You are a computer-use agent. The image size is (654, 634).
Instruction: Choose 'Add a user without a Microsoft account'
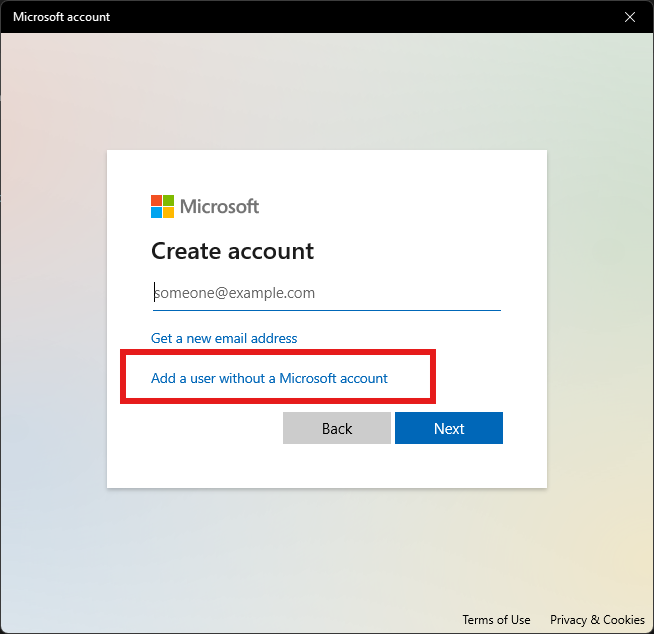269,378
